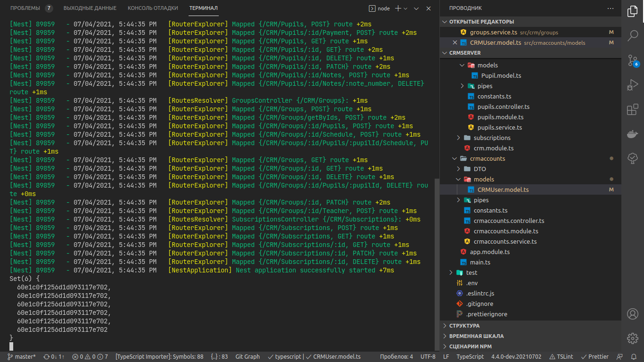This screenshot has height=362, width=644.
Task: Open Source Control view with 6 badge
Action: (633, 60)
